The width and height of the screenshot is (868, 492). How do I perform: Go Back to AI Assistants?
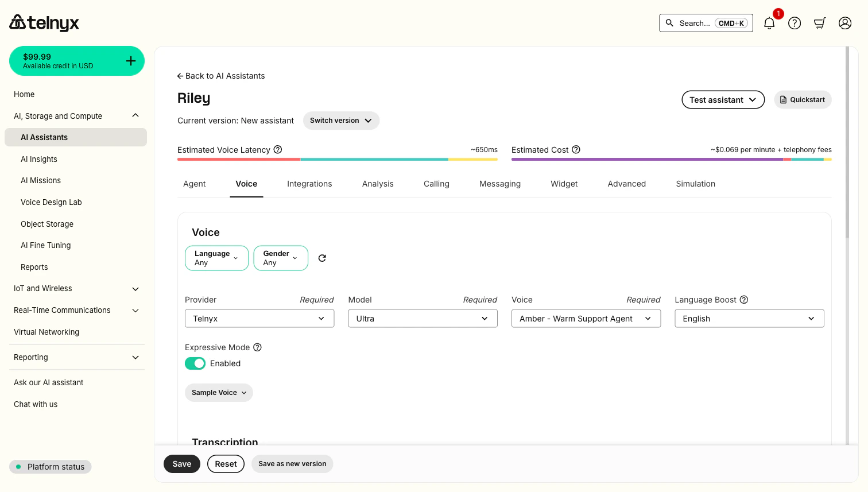coord(220,76)
